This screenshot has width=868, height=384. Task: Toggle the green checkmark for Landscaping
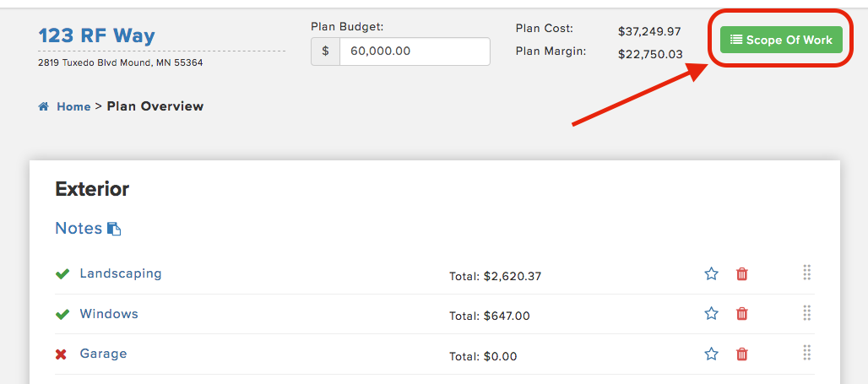click(62, 274)
